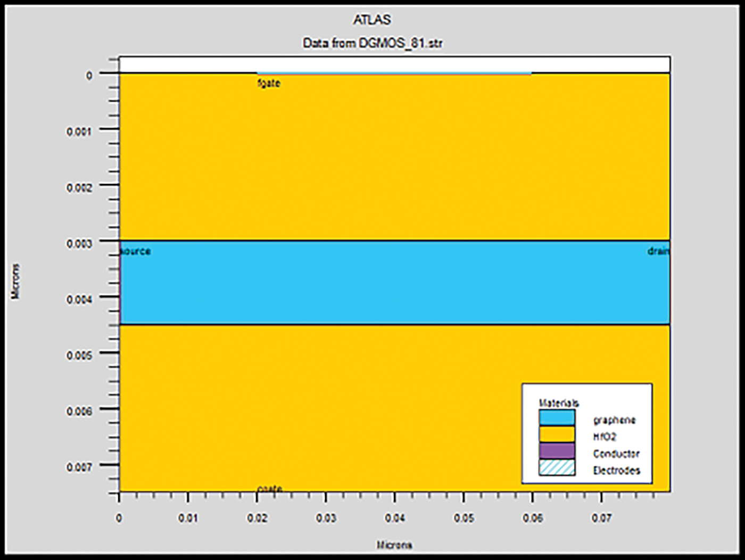This screenshot has width=745, height=560.
Task: Click the 'graphene' legend text
Action: [x=614, y=420]
